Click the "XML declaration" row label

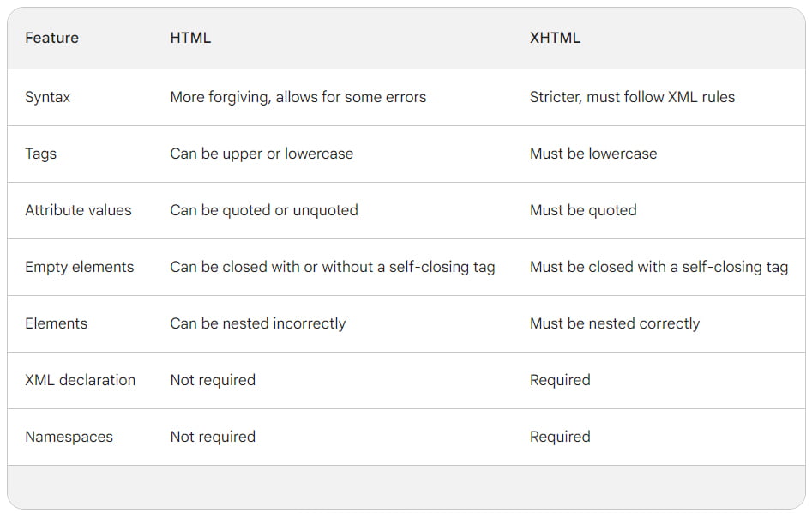[x=81, y=380]
